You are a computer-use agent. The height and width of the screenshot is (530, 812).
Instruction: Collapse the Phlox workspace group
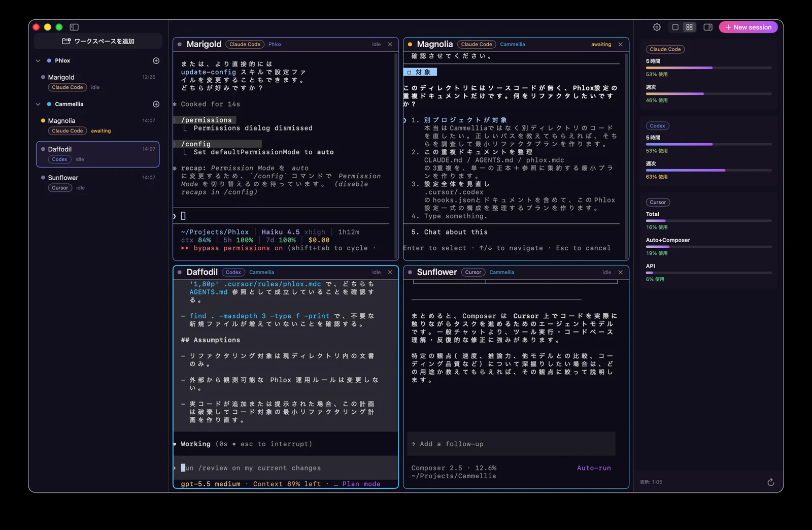[38, 60]
